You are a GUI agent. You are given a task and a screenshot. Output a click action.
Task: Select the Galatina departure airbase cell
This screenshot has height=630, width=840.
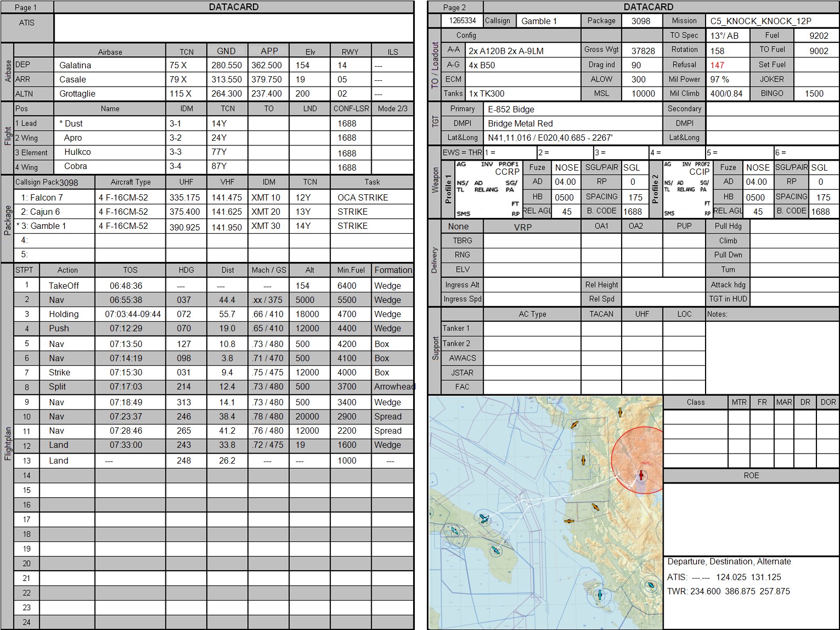point(110,66)
